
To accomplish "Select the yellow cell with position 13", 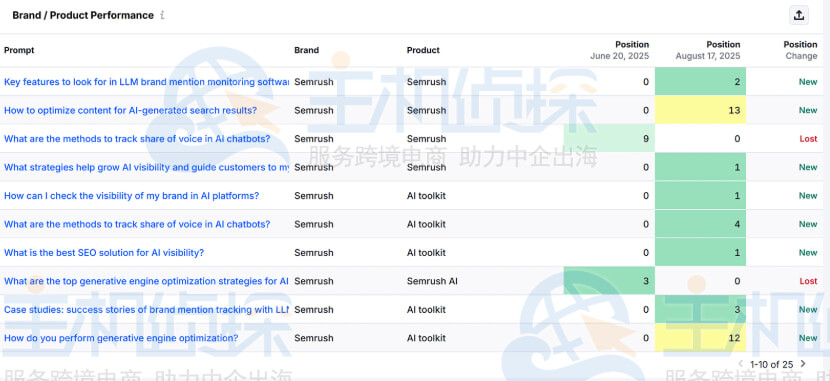I will pos(700,110).
